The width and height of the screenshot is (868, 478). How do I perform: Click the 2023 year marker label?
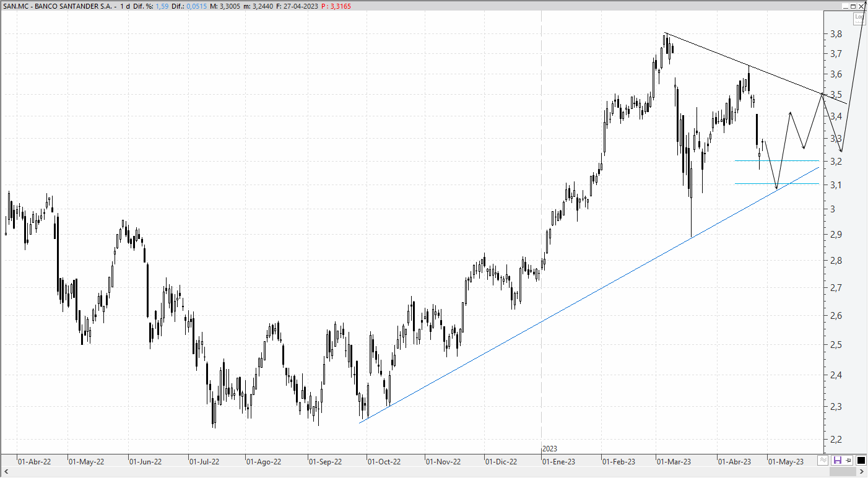tap(550, 448)
